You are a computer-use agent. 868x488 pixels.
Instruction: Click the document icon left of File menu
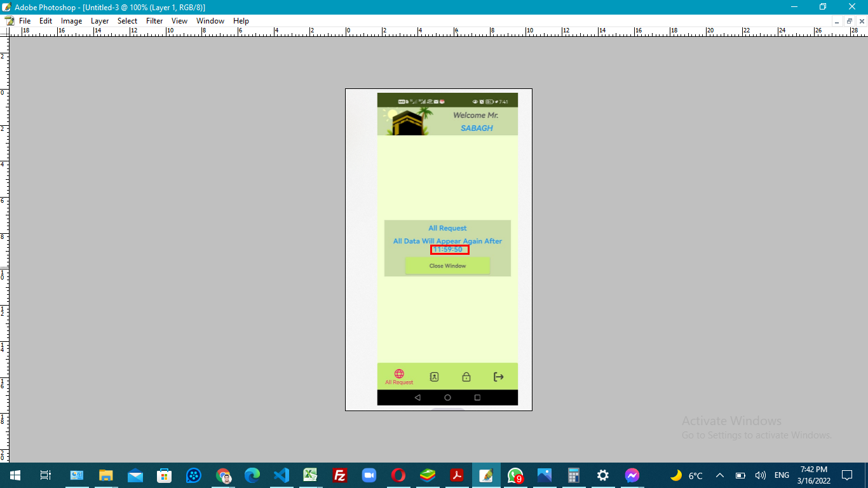(9, 21)
